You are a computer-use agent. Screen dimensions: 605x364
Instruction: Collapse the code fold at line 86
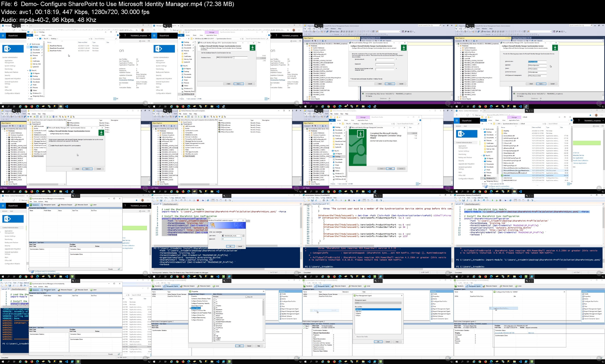[x=312, y=232]
